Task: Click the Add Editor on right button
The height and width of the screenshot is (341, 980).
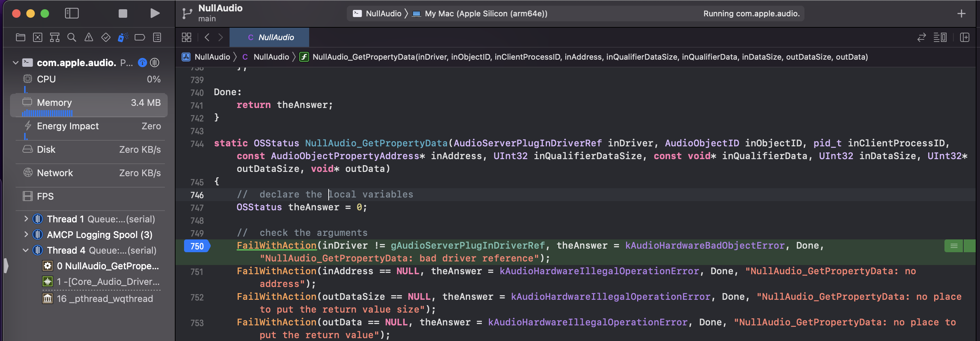Action: 964,37
